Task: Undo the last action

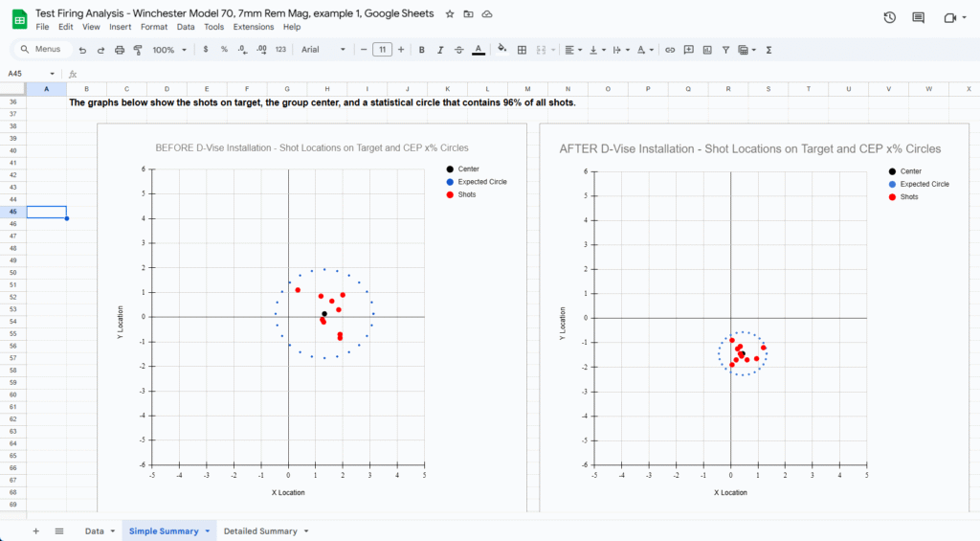Action: click(82, 50)
